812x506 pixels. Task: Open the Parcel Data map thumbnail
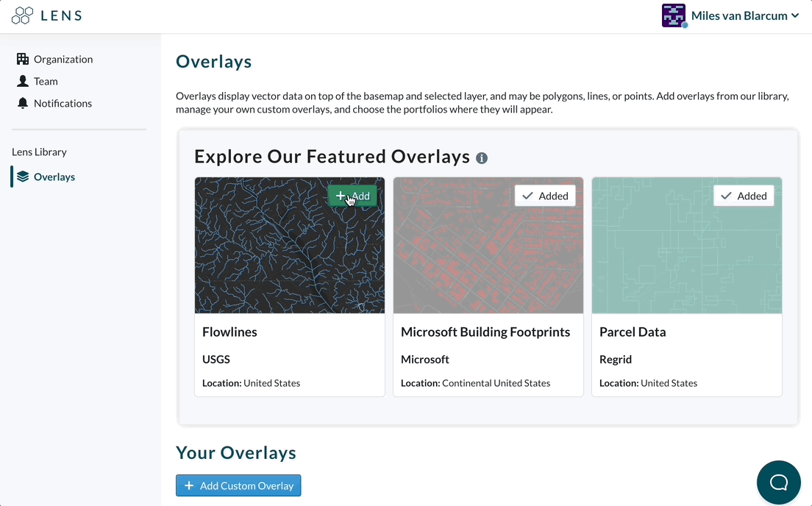click(687, 246)
